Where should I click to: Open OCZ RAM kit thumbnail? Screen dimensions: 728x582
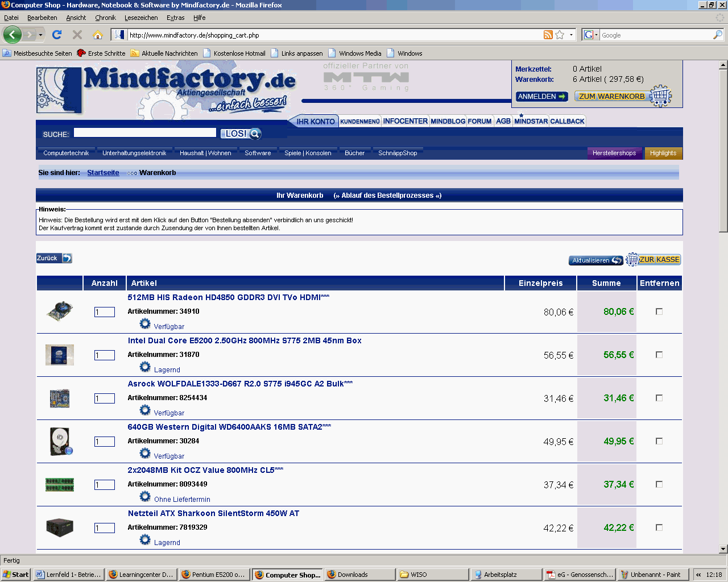(60, 485)
